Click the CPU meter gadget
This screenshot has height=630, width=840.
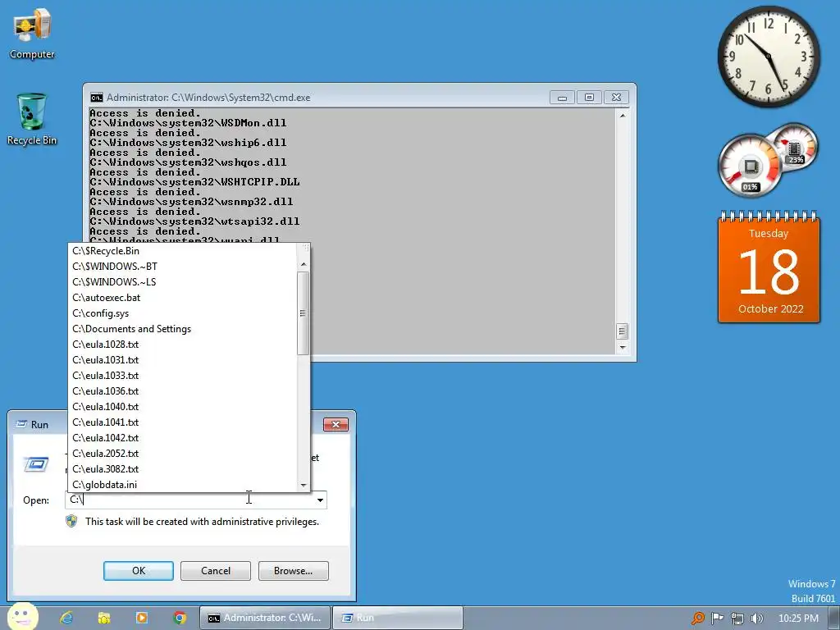click(750, 166)
